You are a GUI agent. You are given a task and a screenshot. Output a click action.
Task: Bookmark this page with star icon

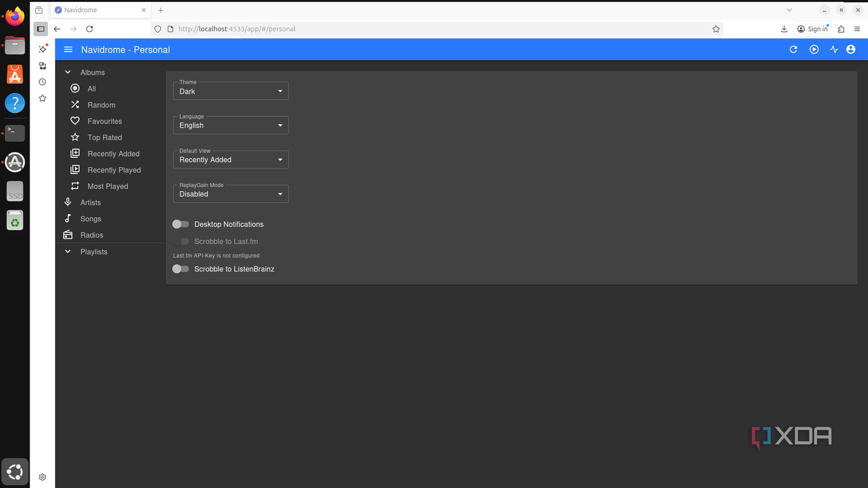(x=716, y=29)
